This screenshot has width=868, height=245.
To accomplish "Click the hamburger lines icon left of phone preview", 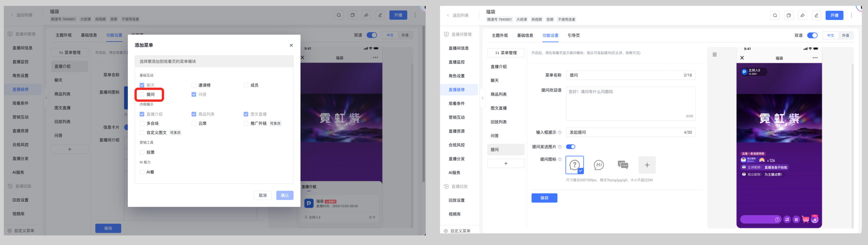I will pyautogui.click(x=714, y=55).
